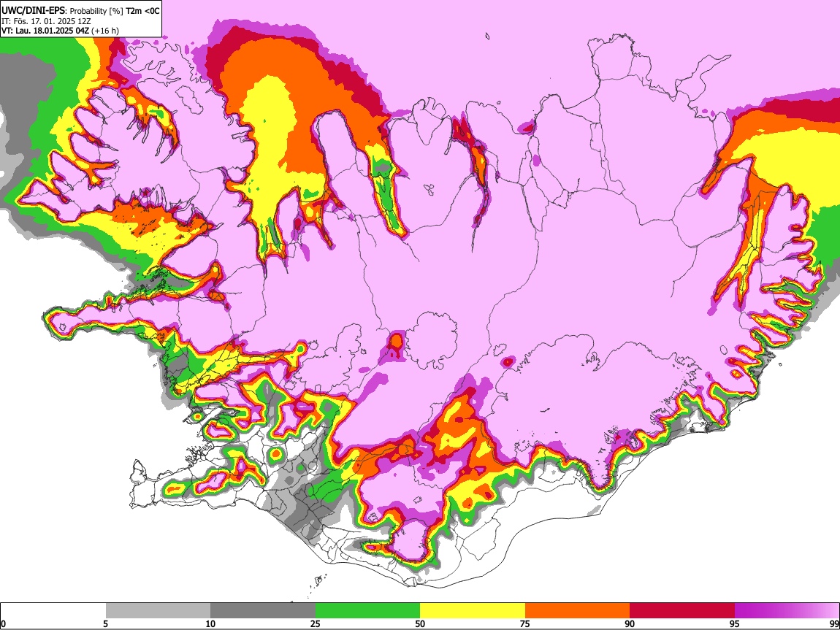Viewport: 840px width, 630px height.
Task: Click the green 25-50 legend band
Action: [367, 611]
